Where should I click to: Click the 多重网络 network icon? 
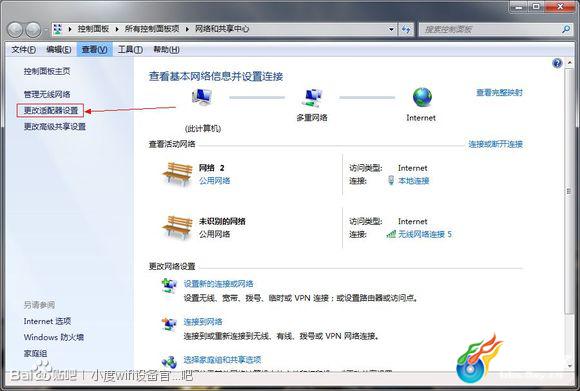coord(312,98)
